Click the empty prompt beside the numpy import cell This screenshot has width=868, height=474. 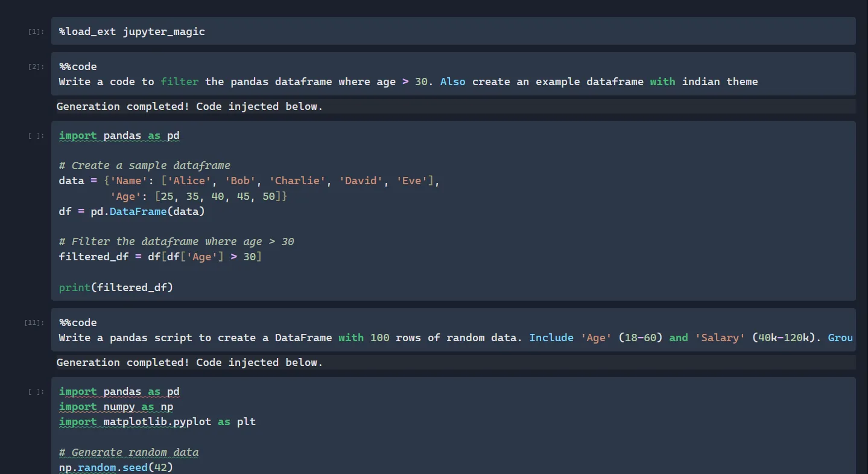[36, 392]
